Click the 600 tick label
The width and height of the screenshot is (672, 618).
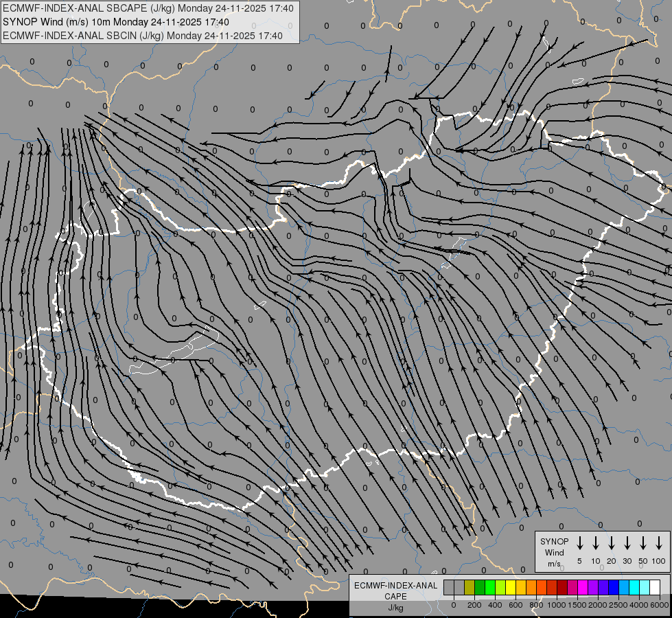pos(515,605)
